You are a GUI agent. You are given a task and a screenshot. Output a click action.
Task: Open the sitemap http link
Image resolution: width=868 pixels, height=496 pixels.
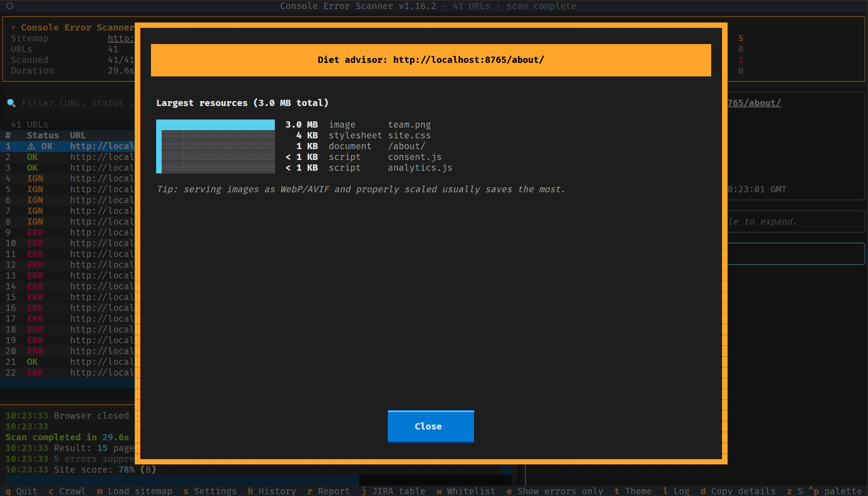[x=121, y=38]
